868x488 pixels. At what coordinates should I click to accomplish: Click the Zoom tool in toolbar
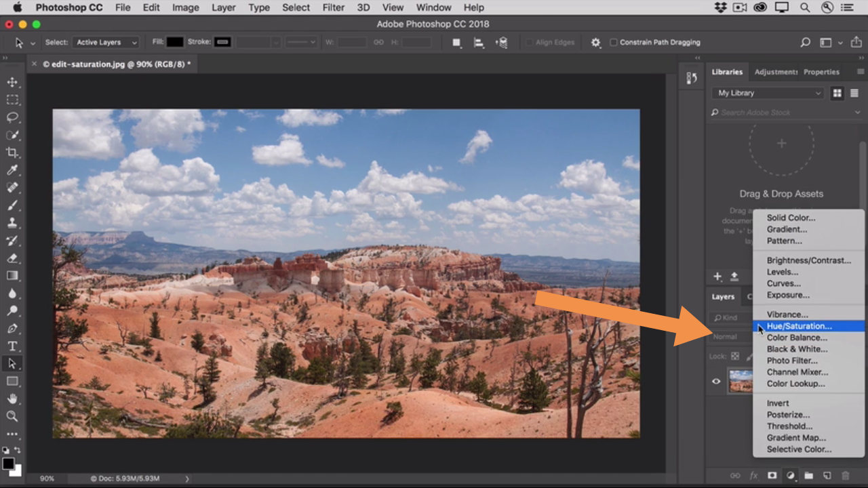12,417
